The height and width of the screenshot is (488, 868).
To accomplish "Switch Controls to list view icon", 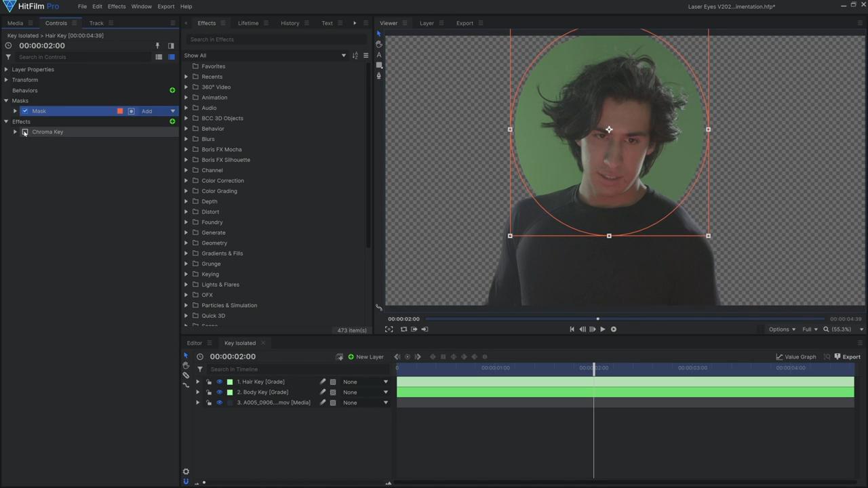I will pyautogui.click(x=159, y=57).
